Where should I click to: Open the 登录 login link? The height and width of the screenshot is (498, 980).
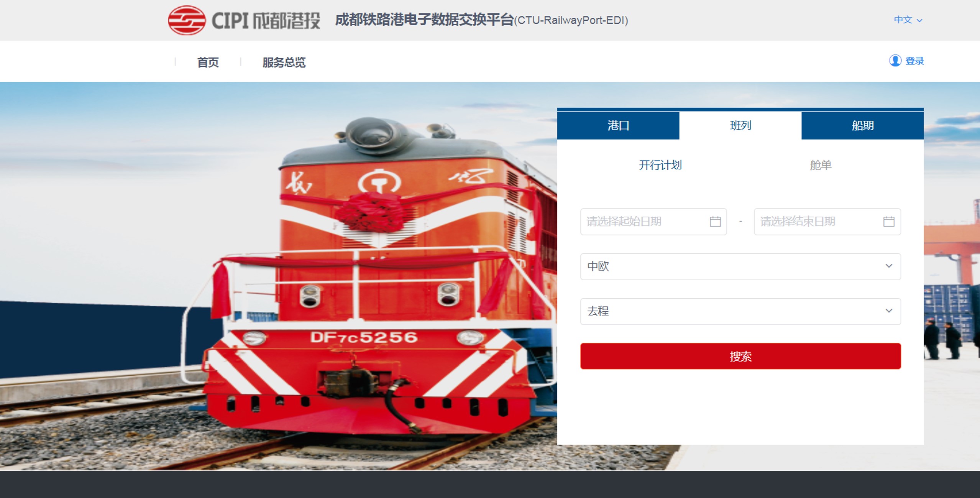(x=914, y=61)
